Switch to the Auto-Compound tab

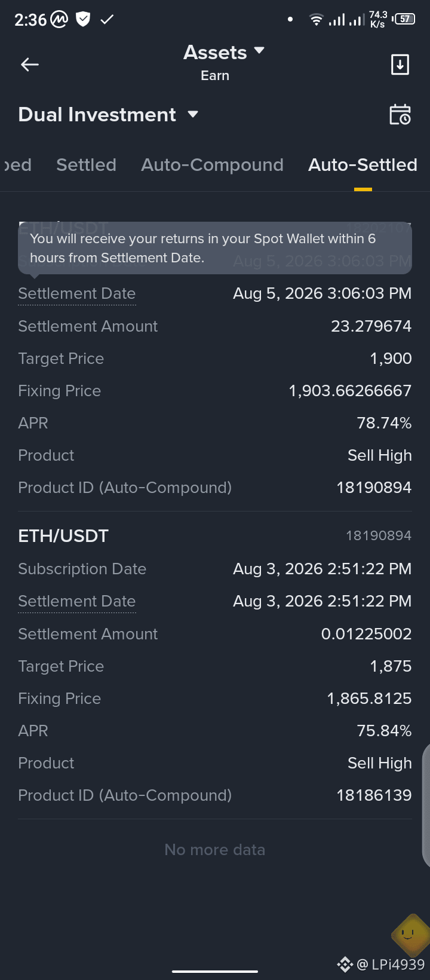tap(212, 165)
